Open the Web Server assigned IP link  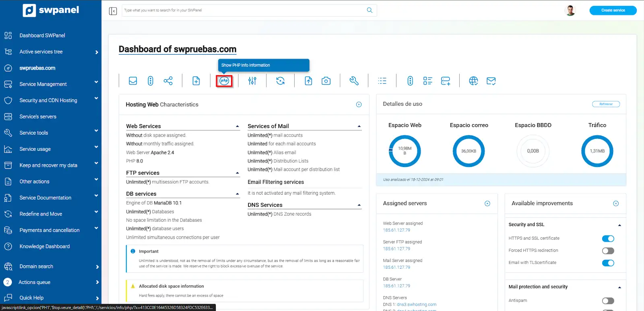[396, 230]
